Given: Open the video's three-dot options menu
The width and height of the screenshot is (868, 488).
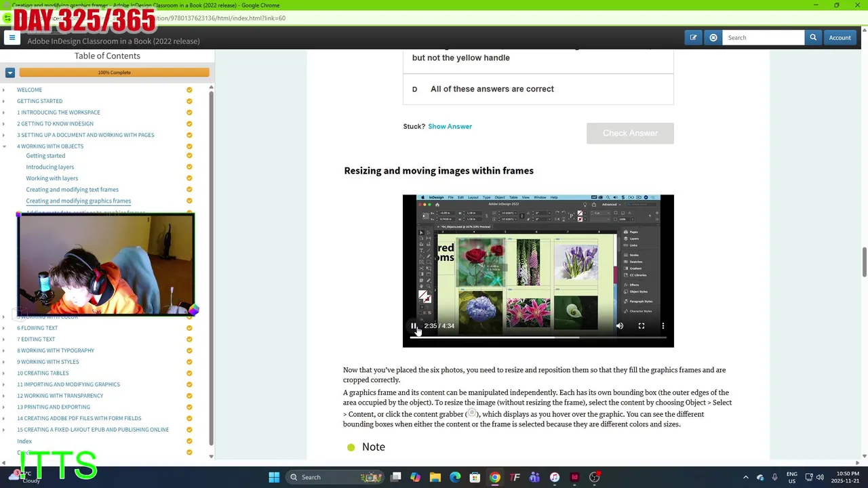Looking at the screenshot, I should pos(663,326).
